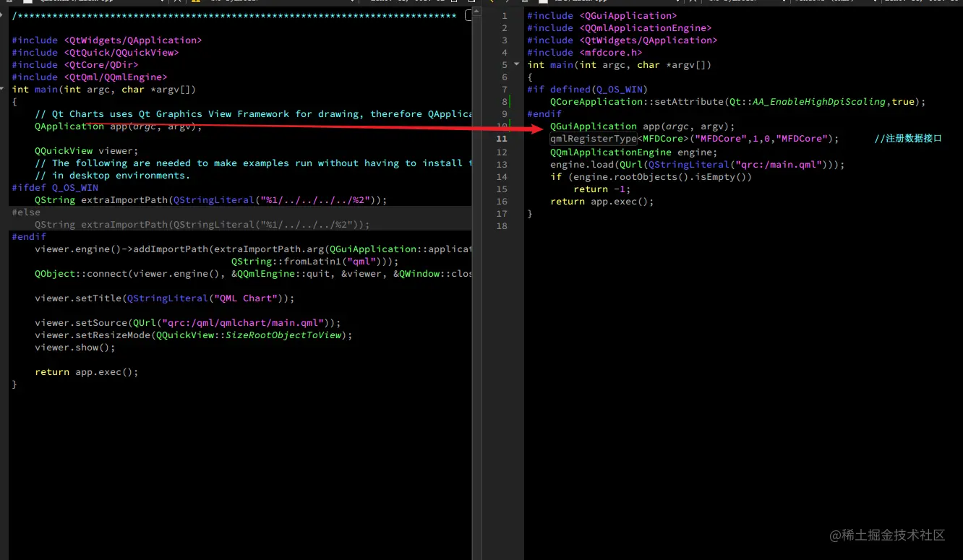Click 'QApplication app(argc, argv);' in left editor
Image resolution: width=963 pixels, height=560 pixels.
[x=119, y=126]
